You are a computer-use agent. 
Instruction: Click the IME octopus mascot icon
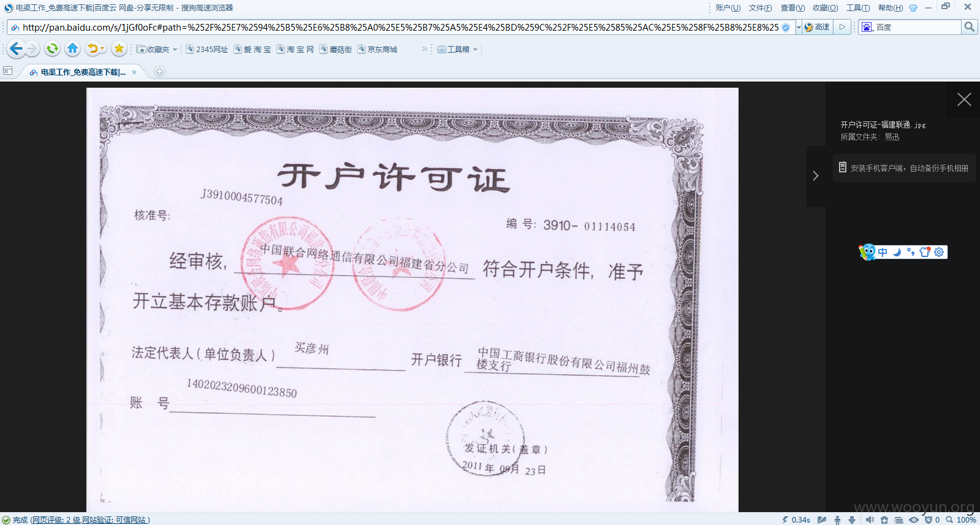pyautogui.click(x=867, y=251)
